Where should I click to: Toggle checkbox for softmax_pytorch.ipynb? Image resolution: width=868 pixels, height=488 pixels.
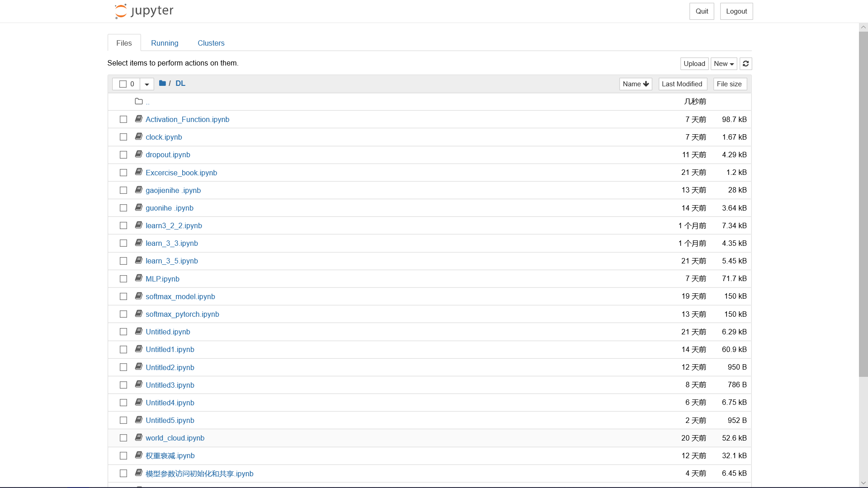(x=123, y=314)
